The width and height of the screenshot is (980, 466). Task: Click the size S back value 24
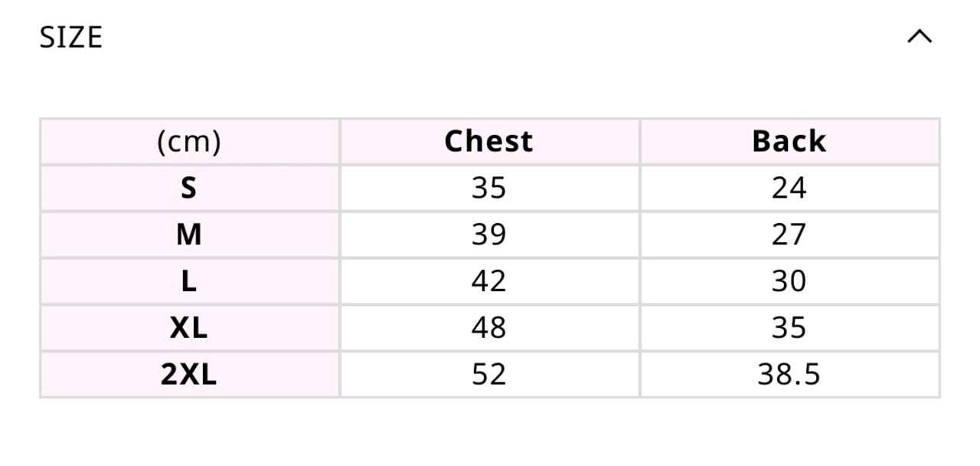click(789, 189)
